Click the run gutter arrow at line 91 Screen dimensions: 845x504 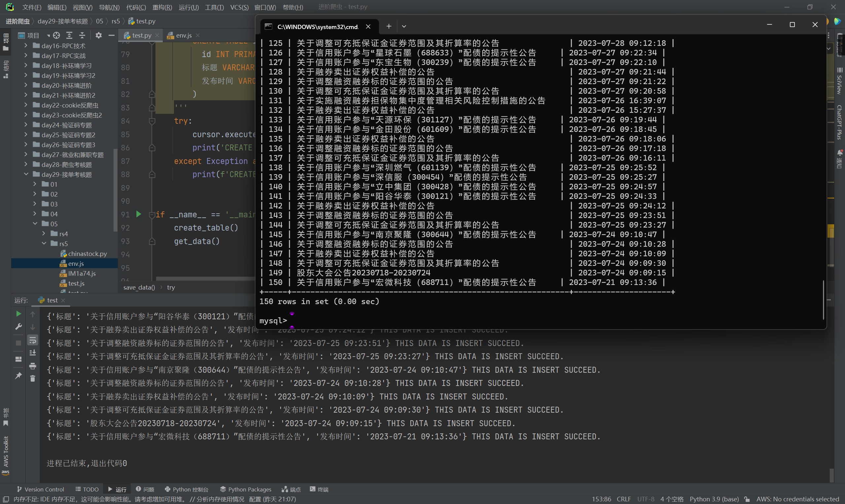pos(139,214)
